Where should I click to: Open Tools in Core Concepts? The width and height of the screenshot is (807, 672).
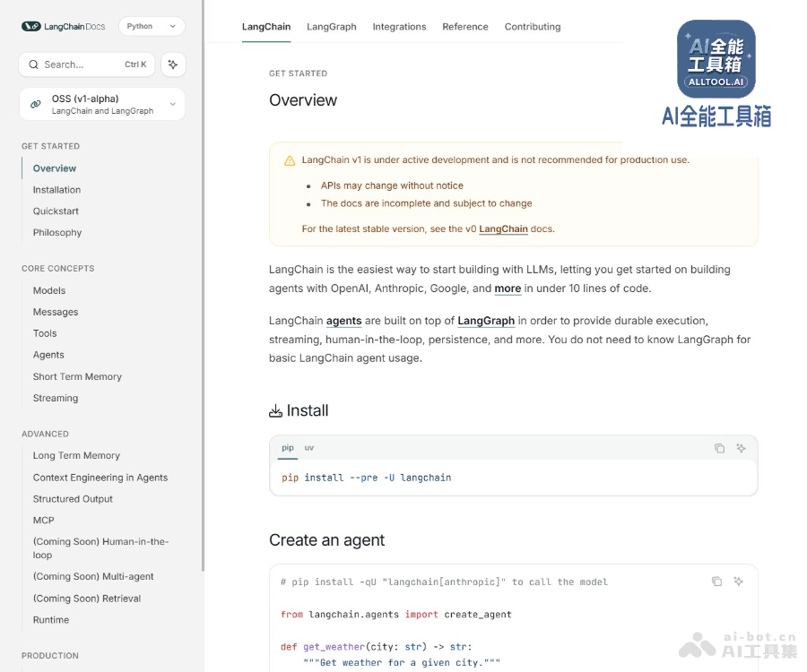point(45,333)
